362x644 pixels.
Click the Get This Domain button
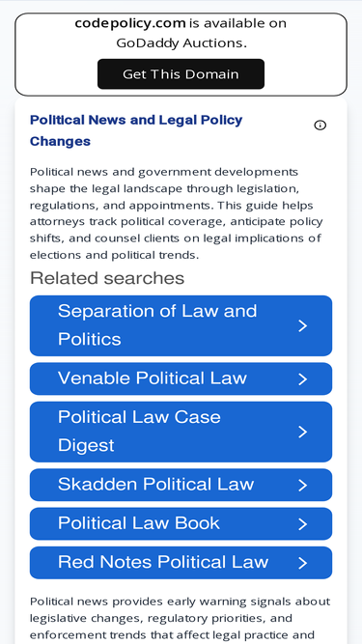tap(181, 74)
